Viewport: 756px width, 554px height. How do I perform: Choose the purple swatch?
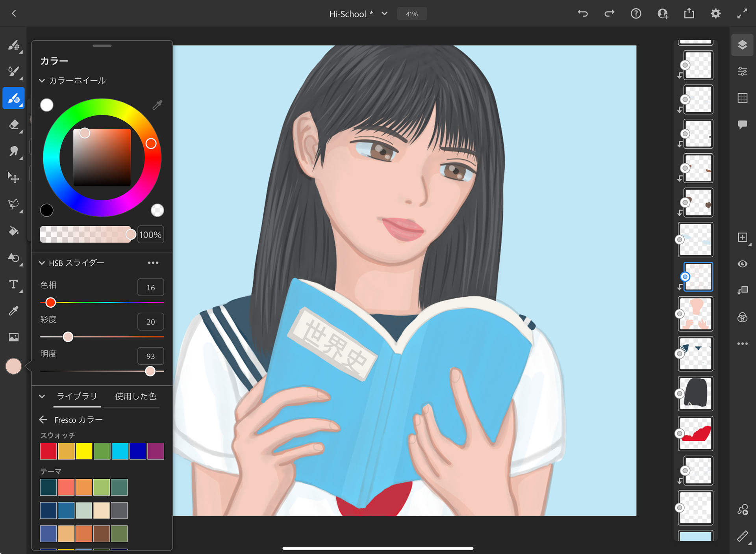[x=156, y=451]
